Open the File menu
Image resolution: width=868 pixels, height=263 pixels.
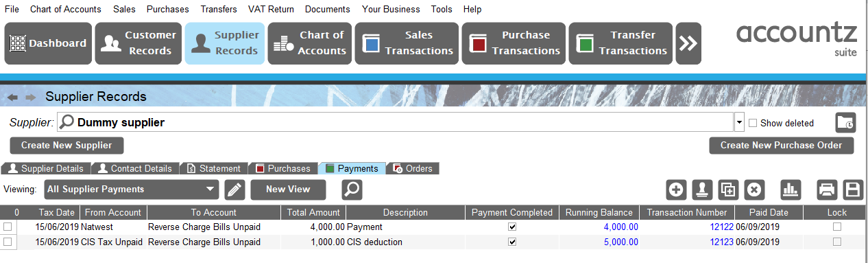point(12,9)
